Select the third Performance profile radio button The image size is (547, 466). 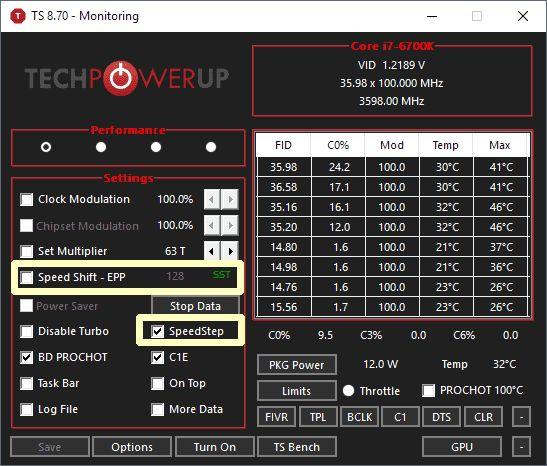[156, 147]
